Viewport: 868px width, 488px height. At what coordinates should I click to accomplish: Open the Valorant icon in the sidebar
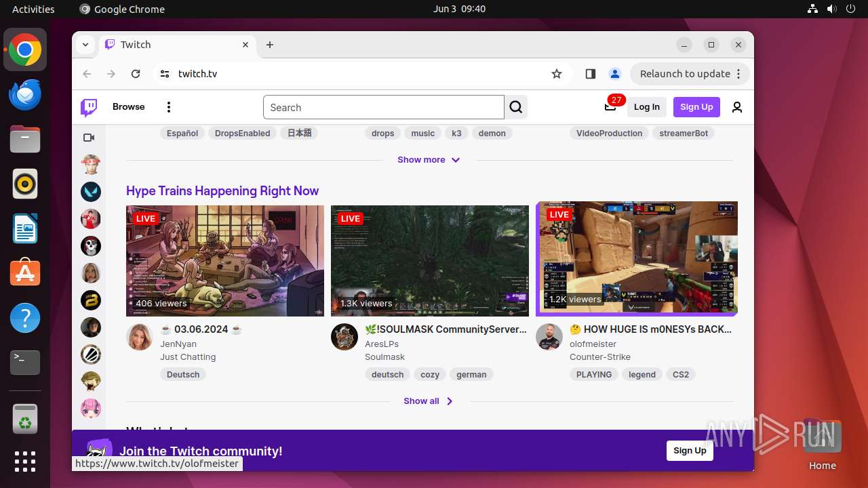(x=91, y=192)
